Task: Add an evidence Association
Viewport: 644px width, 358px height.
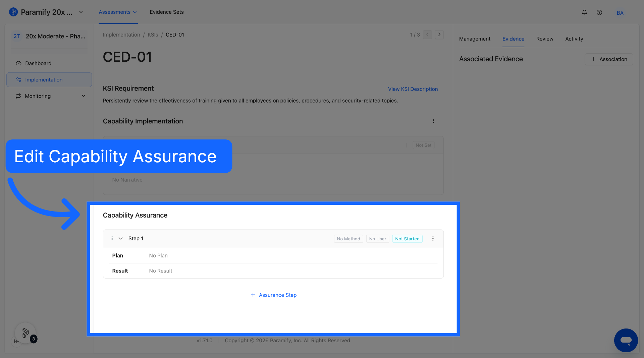Action: coord(609,59)
